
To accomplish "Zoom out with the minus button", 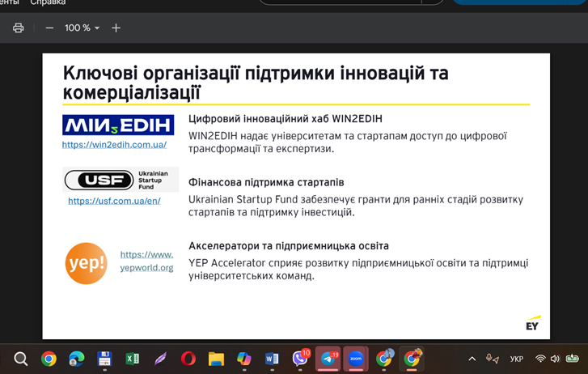I will (49, 28).
